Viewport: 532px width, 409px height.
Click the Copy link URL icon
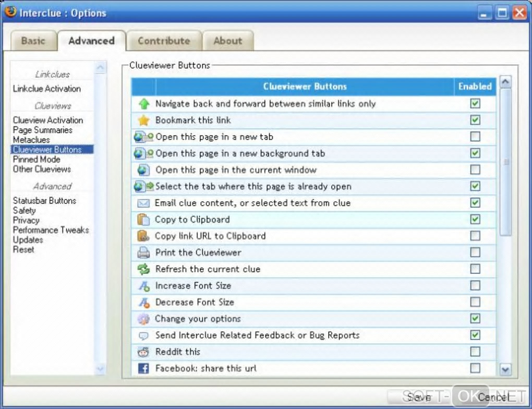point(143,236)
